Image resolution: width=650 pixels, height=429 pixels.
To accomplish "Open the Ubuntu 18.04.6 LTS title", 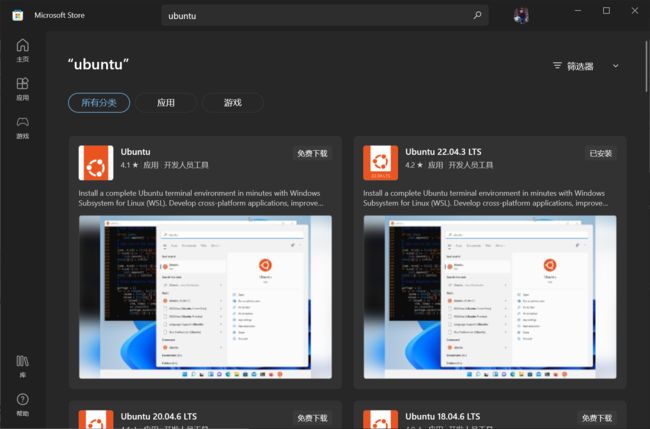I will 443,416.
